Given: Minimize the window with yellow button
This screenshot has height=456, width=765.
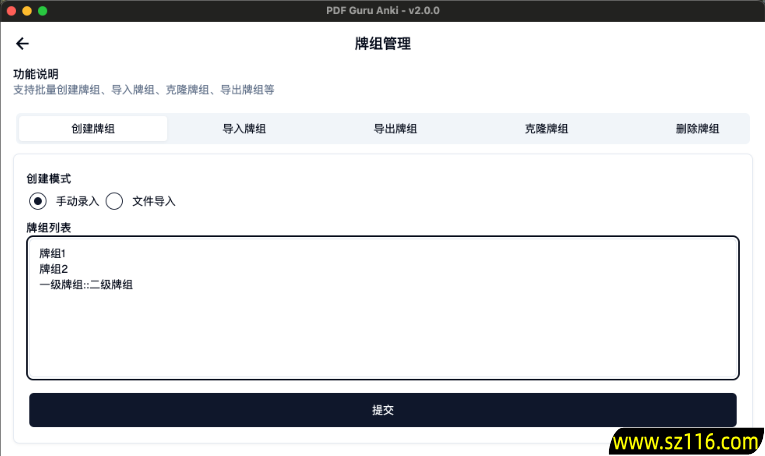Looking at the screenshot, I should pos(27,10).
